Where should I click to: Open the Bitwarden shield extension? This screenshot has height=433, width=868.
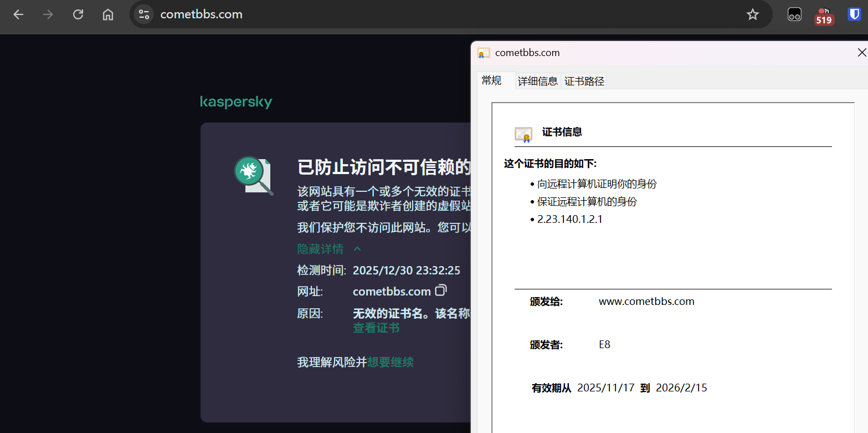[854, 14]
